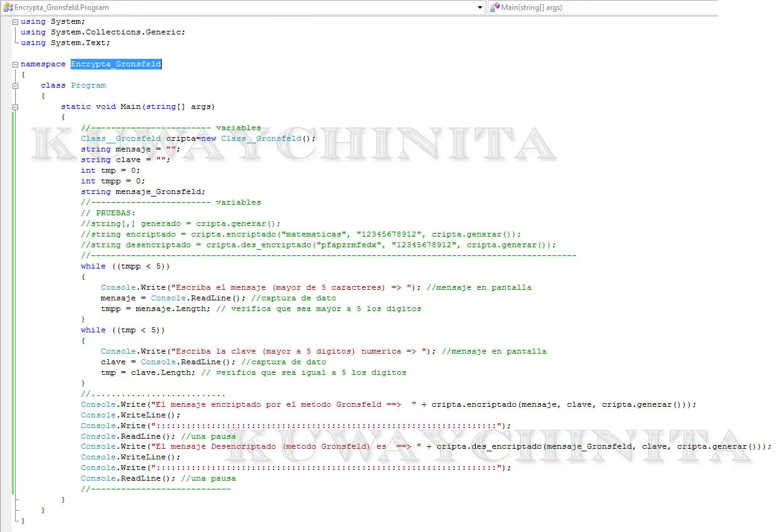776x532 pixels.
Task: Click the 'using System.Text;' line
Action: tap(66, 43)
